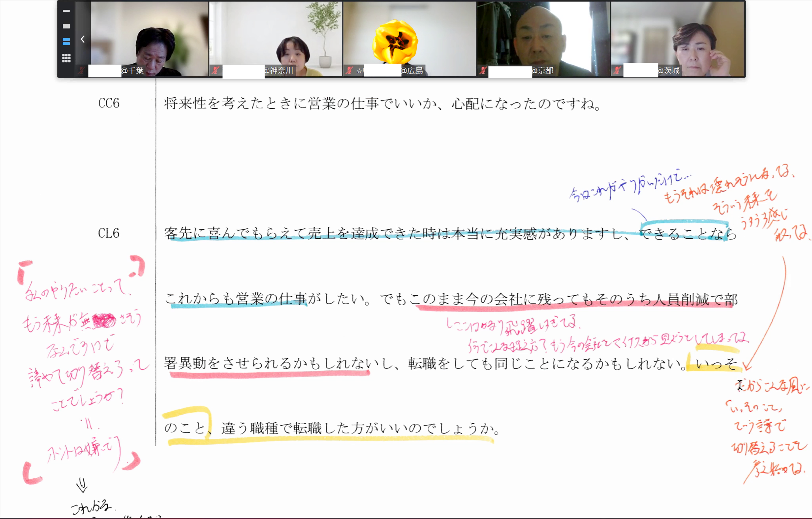Click muted mic icon on 神奈川 participant

(215, 71)
